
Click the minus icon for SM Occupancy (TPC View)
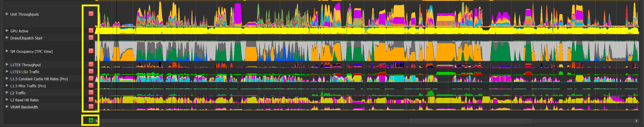[91, 51]
